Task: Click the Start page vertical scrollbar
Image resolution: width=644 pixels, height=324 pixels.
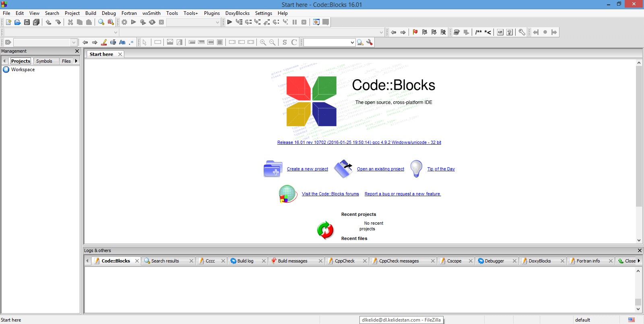Action: tap(639, 137)
